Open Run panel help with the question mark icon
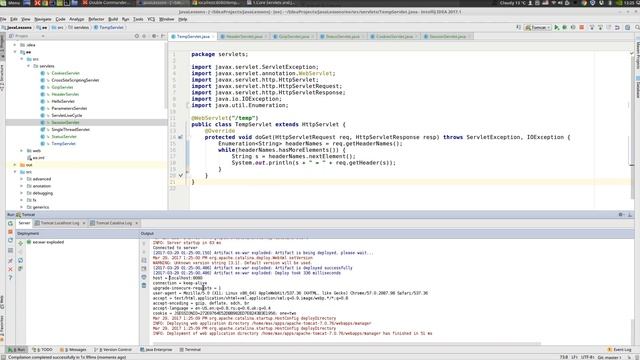This screenshot has width=640, height=360. click(x=11, y=278)
